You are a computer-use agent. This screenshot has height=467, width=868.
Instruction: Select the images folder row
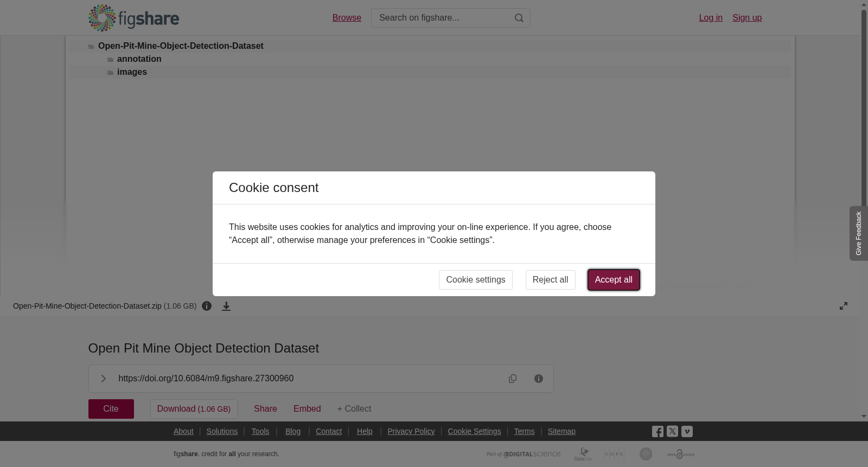point(430,72)
